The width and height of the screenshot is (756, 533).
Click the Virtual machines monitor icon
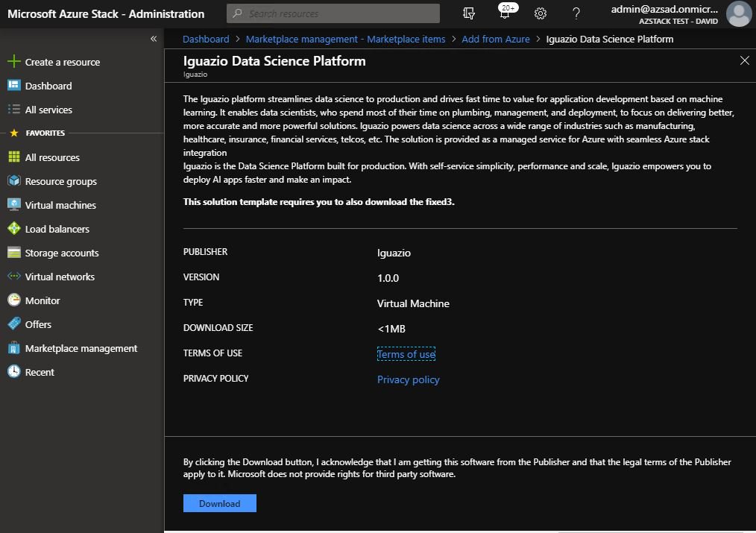[14, 205]
